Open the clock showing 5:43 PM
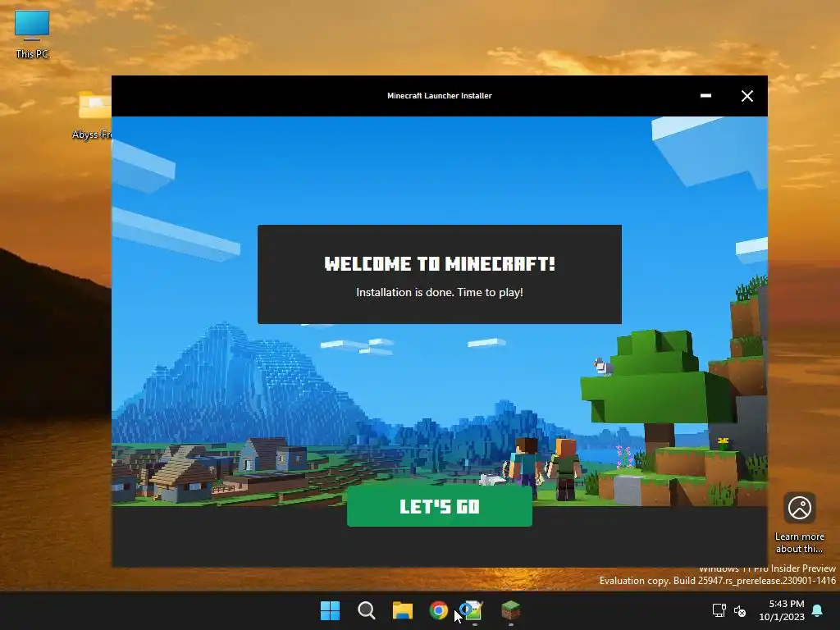The image size is (840, 630). [x=782, y=610]
